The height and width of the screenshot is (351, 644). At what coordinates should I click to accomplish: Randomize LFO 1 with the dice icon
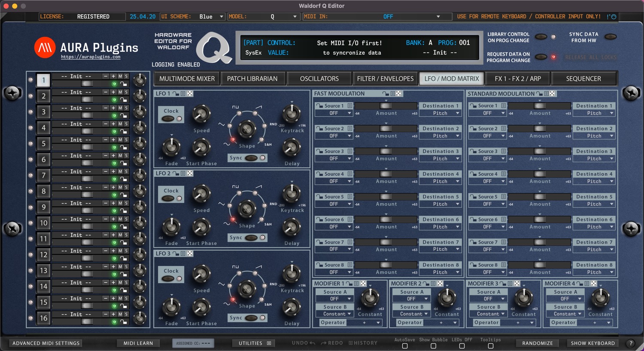[190, 94]
